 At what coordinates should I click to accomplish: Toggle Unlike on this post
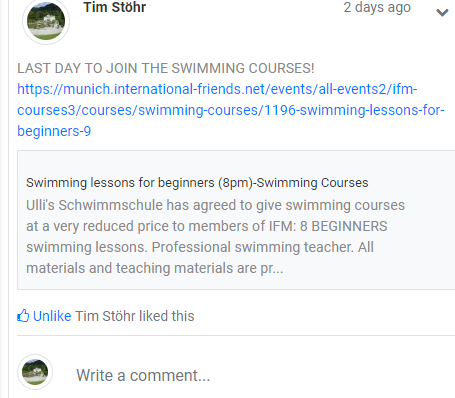(52, 316)
